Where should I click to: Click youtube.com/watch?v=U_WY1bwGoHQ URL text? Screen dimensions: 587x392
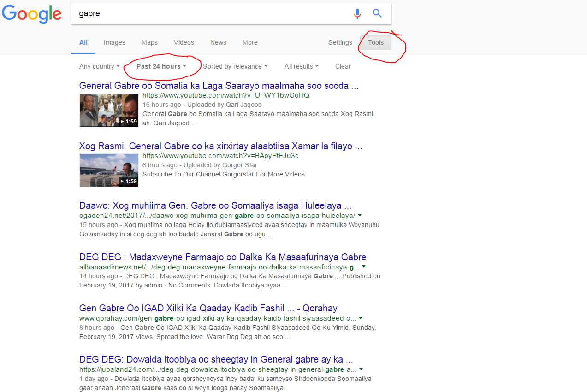[x=226, y=95]
